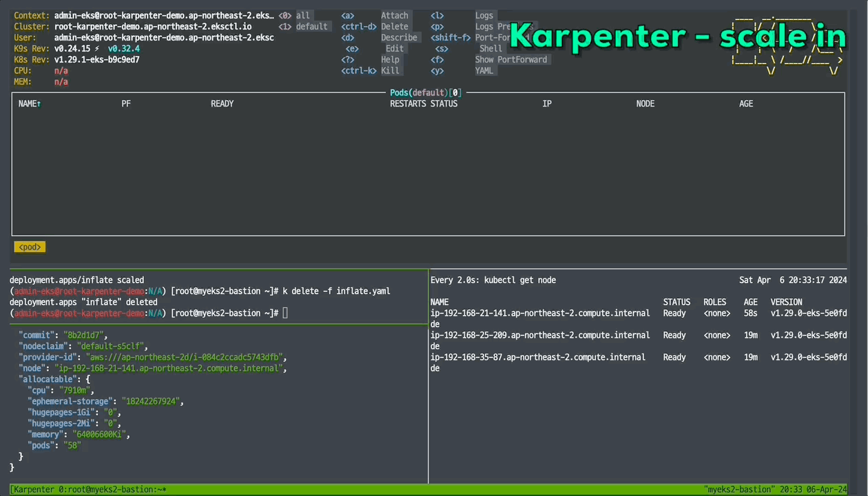Click the Pods(default)[0] table title
Image resolution: width=868 pixels, height=496 pixels.
pyautogui.click(x=426, y=92)
